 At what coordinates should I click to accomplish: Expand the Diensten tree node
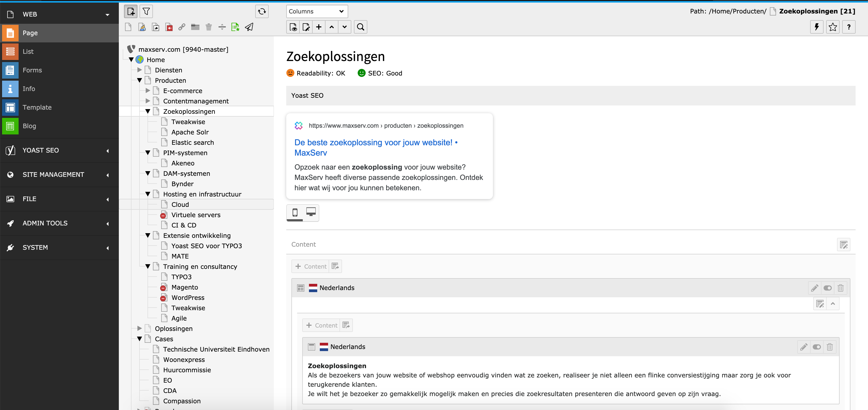[x=139, y=70]
